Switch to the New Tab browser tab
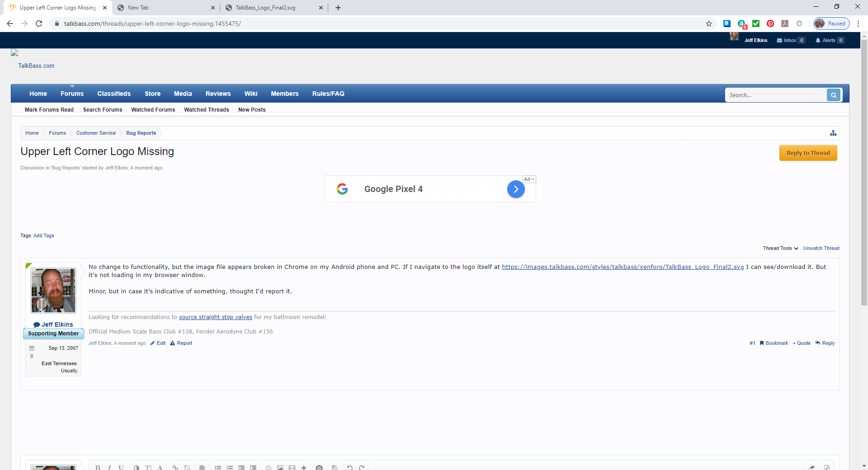Image resolution: width=868 pixels, height=470 pixels. point(165,8)
